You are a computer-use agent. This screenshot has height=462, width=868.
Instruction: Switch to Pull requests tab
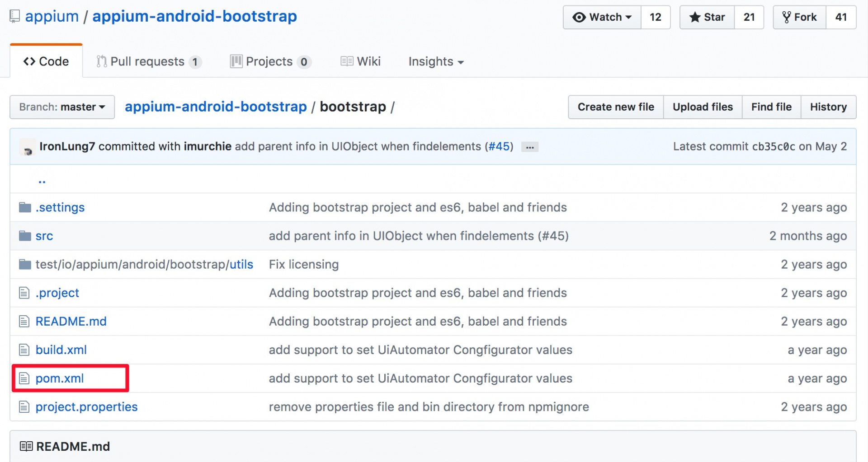click(x=149, y=61)
